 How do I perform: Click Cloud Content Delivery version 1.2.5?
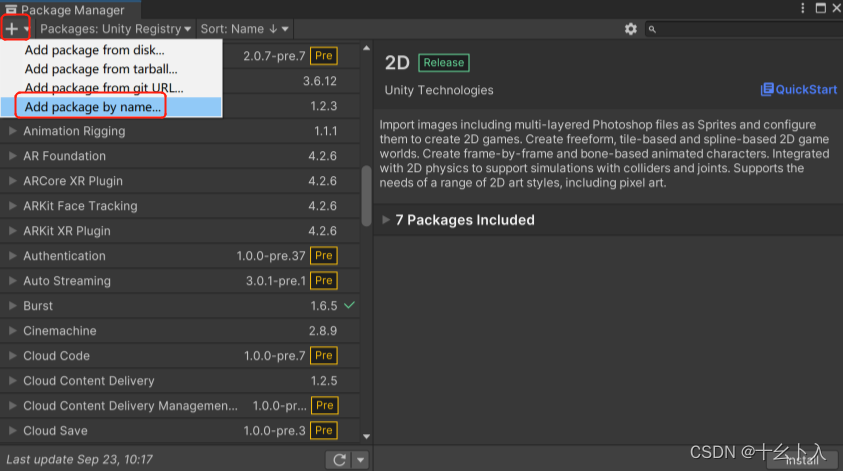pyautogui.click(x=324, y=381)
